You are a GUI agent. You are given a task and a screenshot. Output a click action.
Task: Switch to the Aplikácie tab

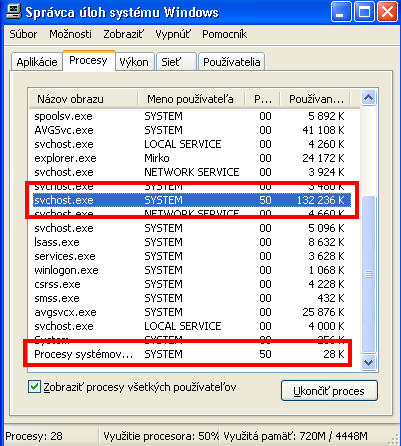37,62
